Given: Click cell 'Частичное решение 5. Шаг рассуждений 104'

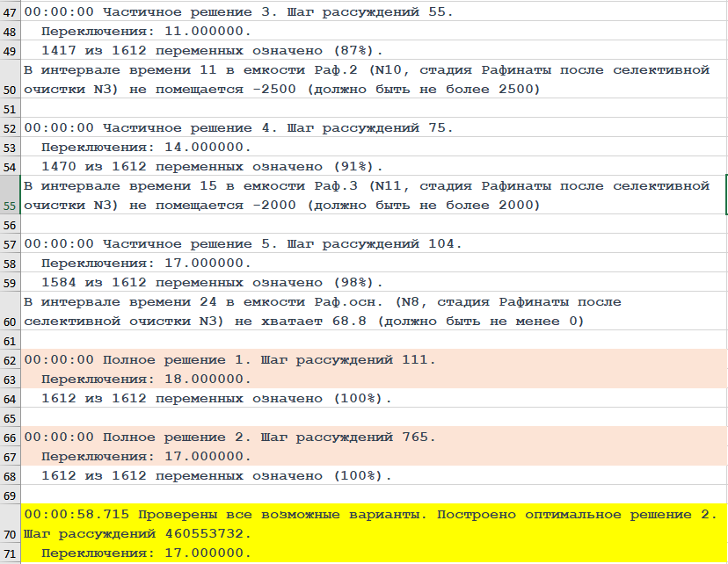Looking at the screenshot, I should [243, 243].
